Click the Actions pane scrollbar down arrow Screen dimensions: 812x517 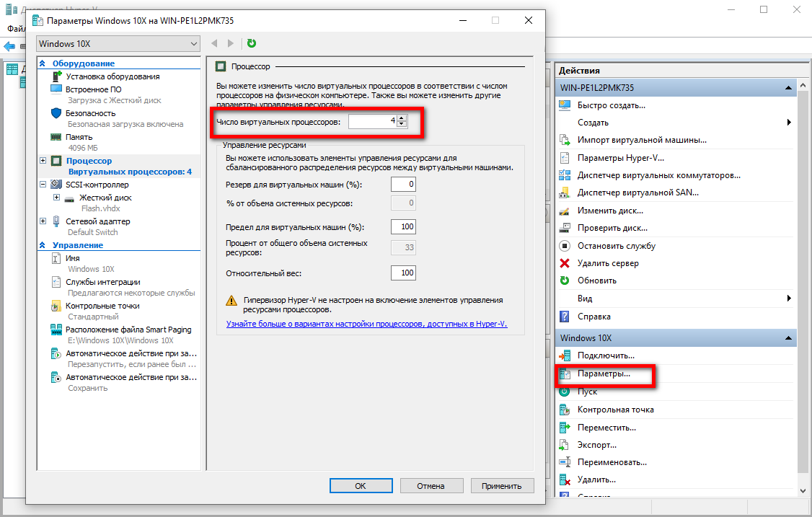803,490
